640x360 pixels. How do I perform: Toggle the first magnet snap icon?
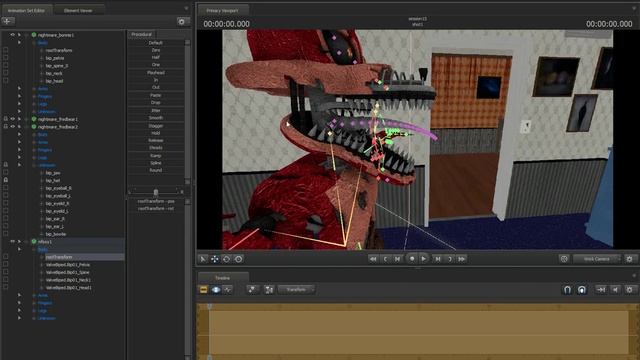567,289
